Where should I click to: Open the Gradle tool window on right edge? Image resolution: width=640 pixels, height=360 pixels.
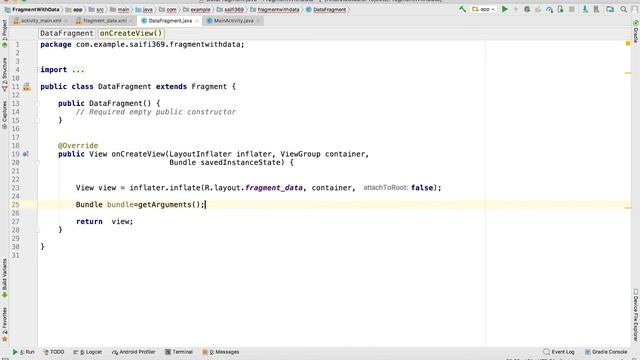[x=636, y=31]
